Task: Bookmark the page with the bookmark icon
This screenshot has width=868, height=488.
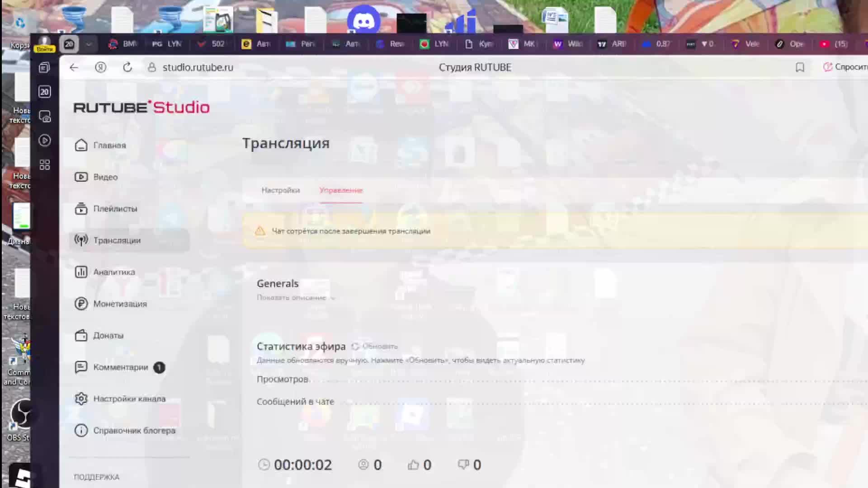Action: click(x=800, y=67)
